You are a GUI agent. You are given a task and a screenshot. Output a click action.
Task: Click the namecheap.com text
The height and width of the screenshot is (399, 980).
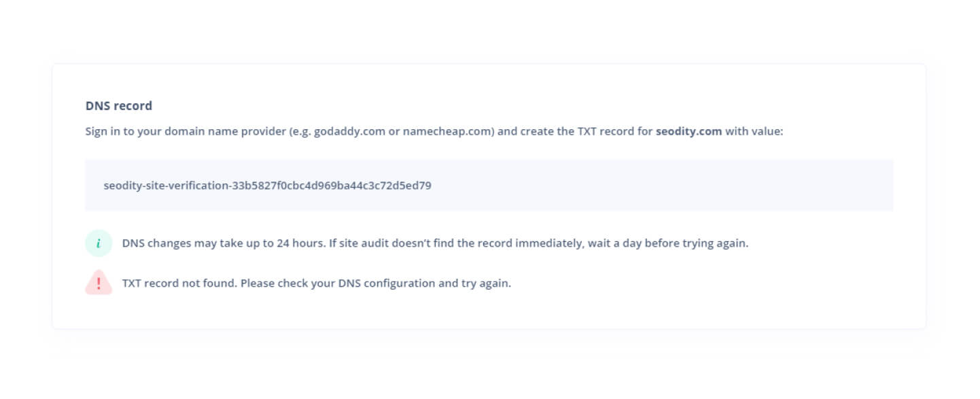click(x=446, y=131)
